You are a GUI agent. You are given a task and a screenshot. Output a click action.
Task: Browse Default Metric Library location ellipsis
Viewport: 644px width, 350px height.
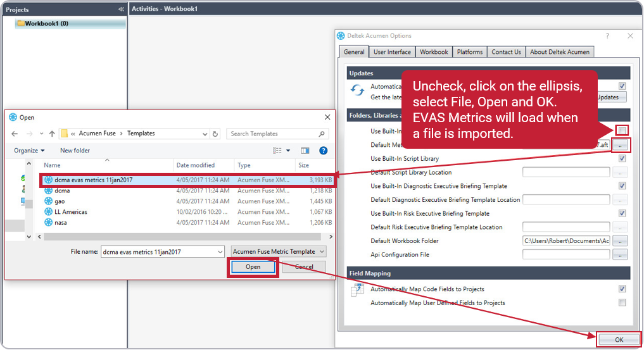point(620,145)
